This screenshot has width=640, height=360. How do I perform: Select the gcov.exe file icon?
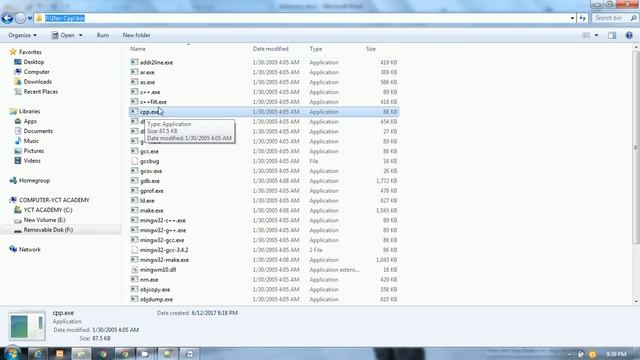[134, 171]
